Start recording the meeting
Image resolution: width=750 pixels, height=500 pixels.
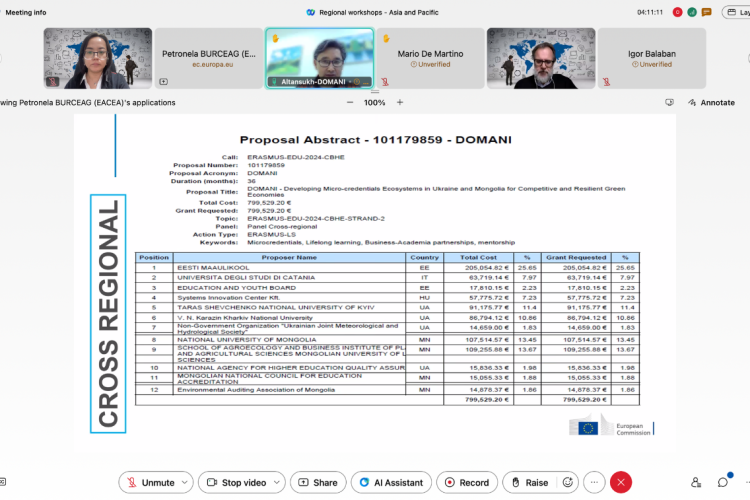(466, 482)
